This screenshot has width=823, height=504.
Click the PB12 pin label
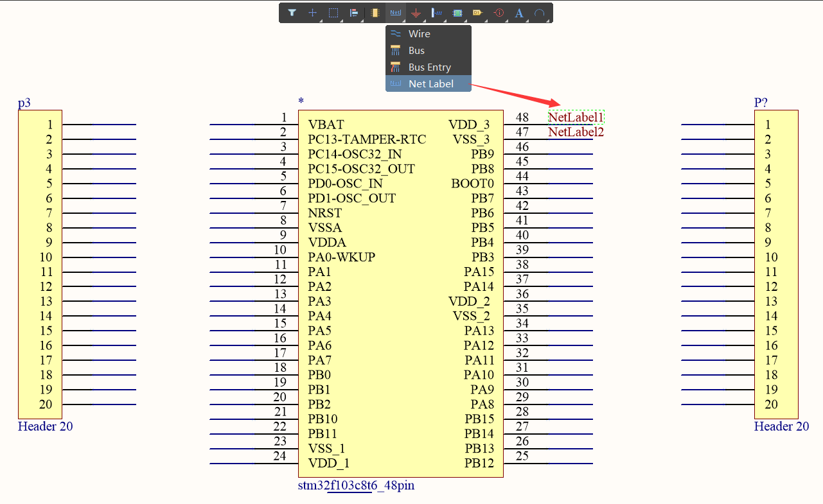[480, 464]
